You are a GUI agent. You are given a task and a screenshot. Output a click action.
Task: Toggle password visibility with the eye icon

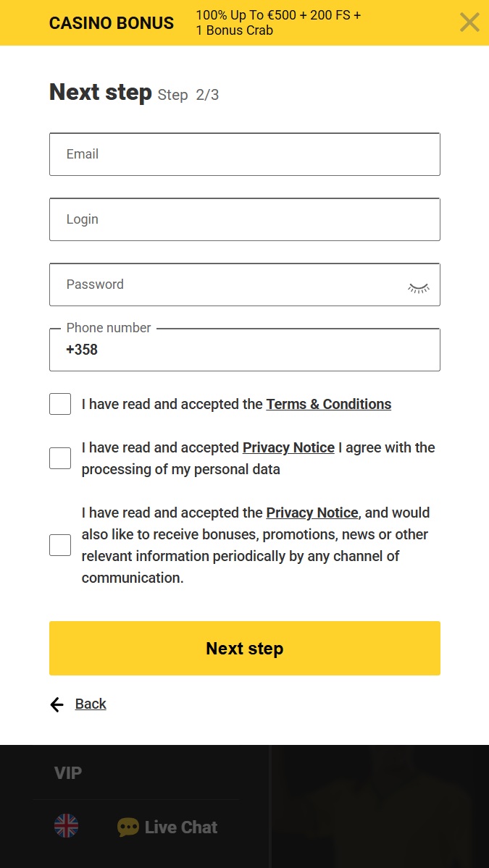pyautogui.click(x=418, y=287)
